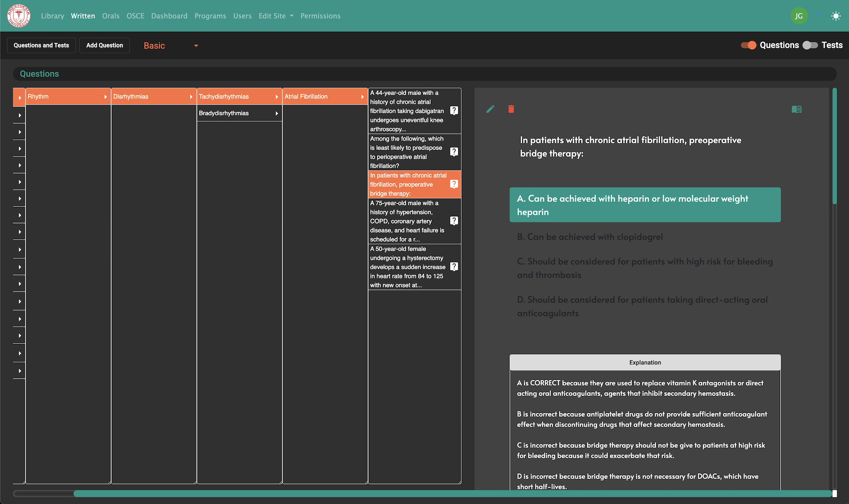
Task: Click the Questions and Tests button
Action: click(x=41, y=45)
